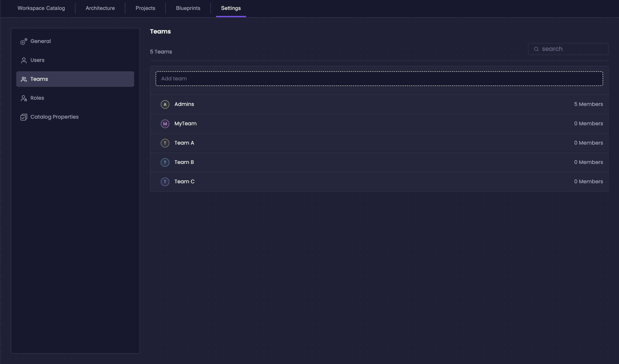Go to Workspace Catalog

[41, 8]
